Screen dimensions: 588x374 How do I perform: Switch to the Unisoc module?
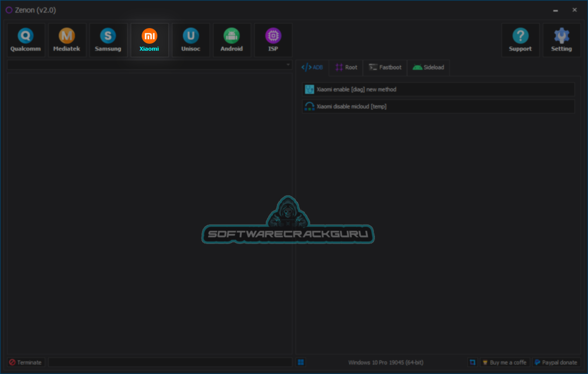190,40
